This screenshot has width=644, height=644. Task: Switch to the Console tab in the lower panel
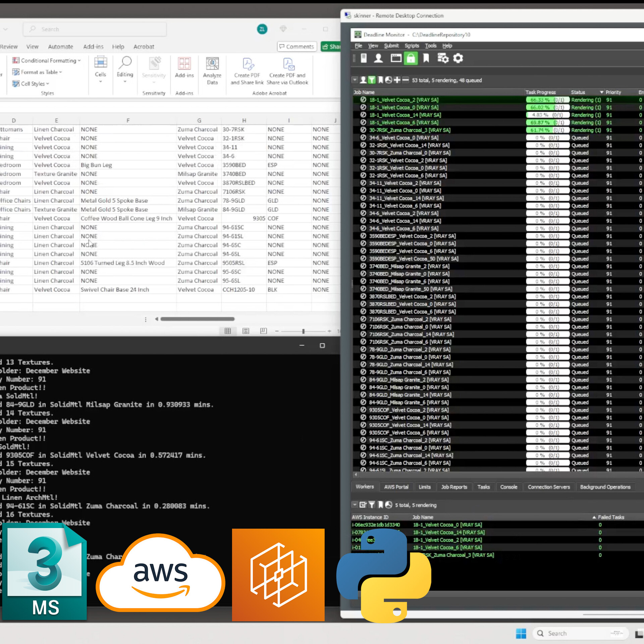(x=508, y=487)
